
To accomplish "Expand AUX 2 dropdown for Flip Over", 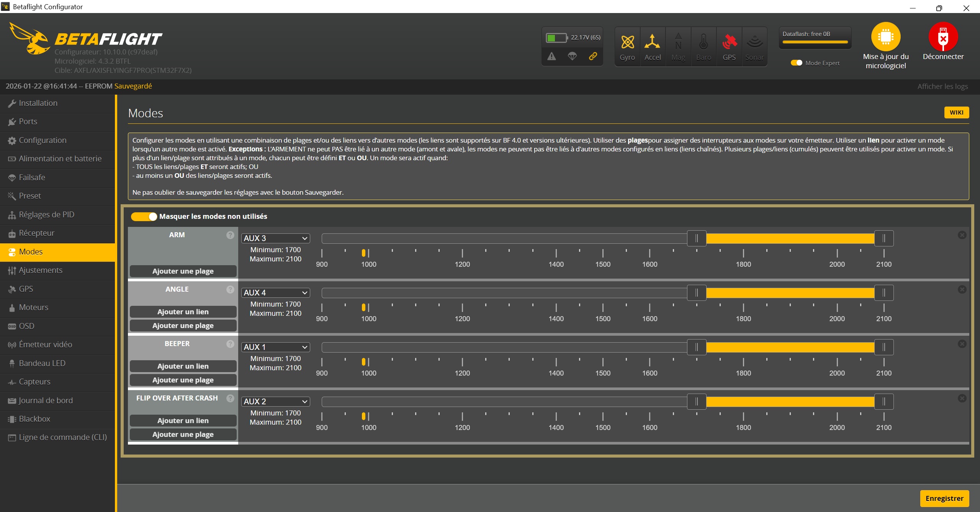I will click(275, 402).
